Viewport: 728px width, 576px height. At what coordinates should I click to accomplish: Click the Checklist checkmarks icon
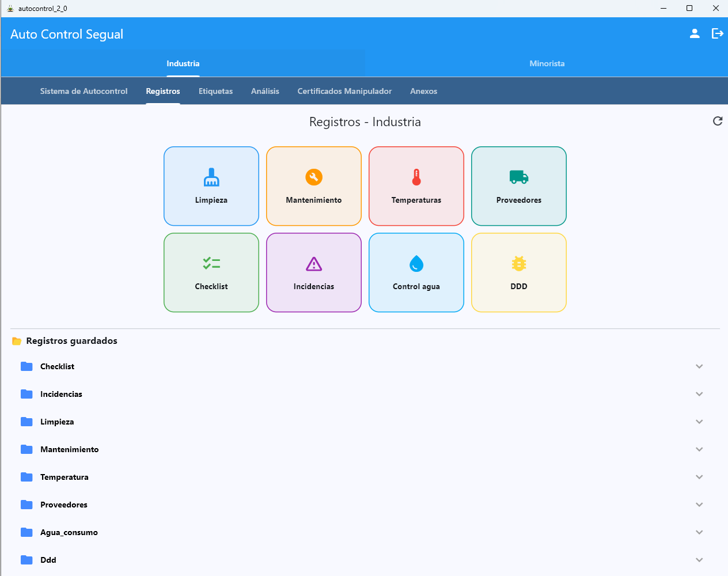(x=211, y=263)
